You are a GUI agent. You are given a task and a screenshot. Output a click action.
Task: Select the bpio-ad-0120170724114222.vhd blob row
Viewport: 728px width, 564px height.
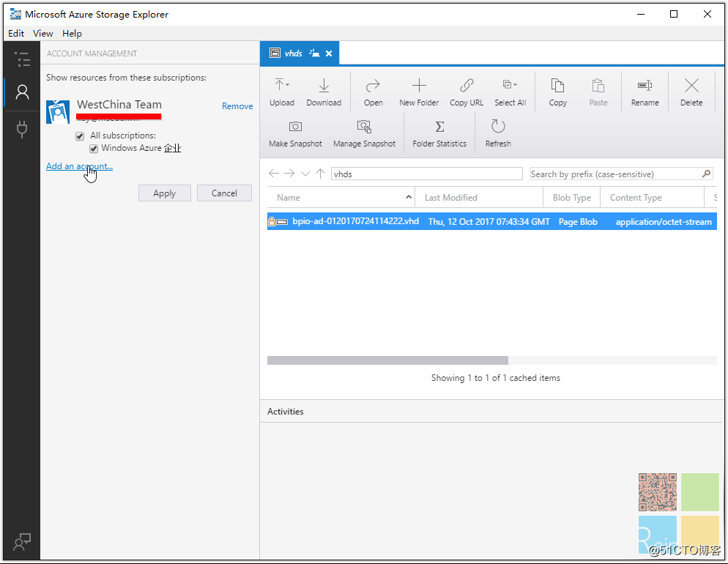pyautogui.click(x=492, y=221)
